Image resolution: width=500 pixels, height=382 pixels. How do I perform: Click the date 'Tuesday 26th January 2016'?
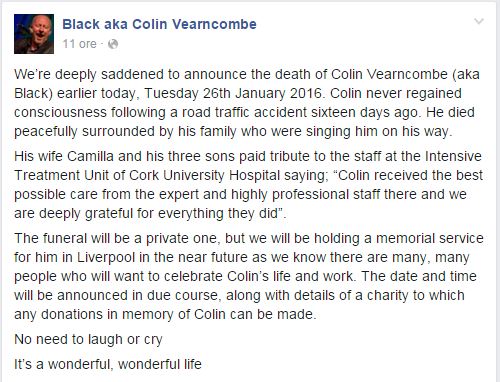[233, 93]
